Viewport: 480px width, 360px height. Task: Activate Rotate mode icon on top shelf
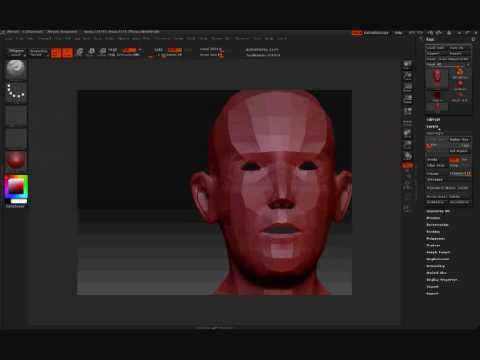click(x=102, y=52)
